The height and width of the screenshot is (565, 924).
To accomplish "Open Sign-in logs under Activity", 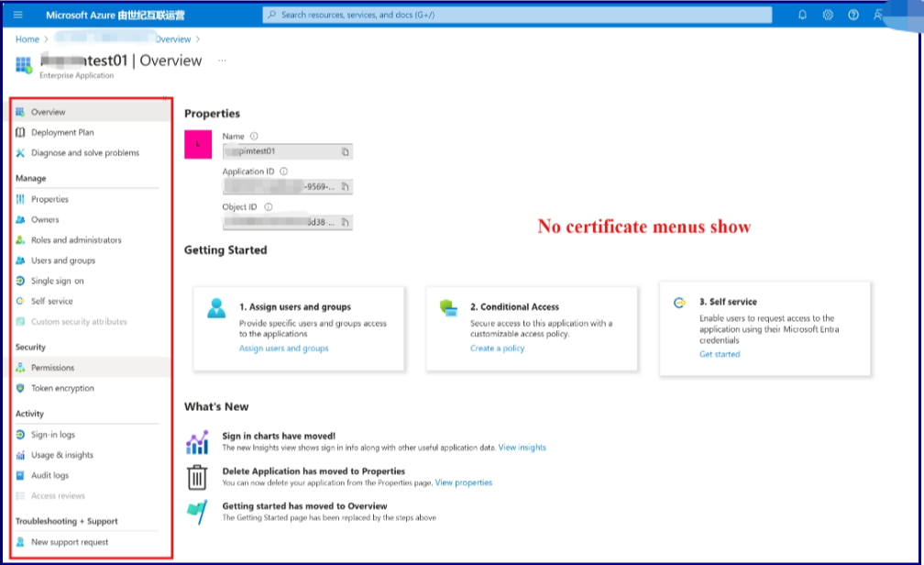I will coord(53,435).
